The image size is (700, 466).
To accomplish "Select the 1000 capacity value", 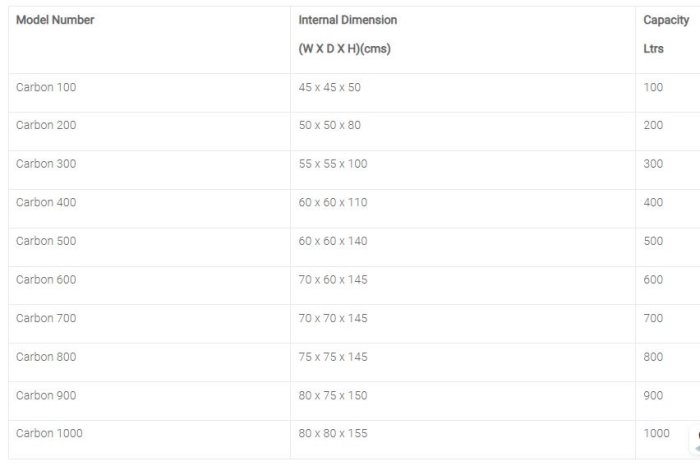I will tap(656, 434).
